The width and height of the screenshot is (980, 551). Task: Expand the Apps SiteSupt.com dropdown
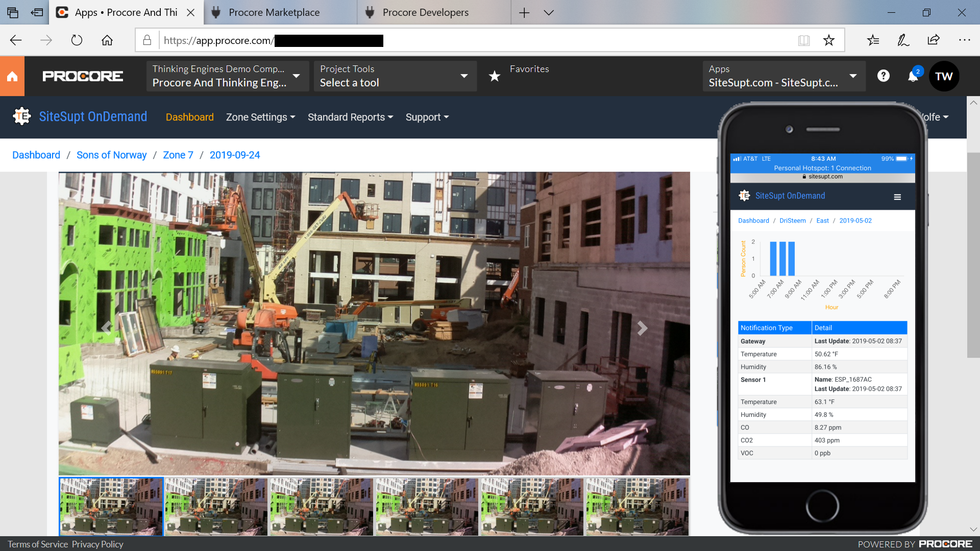[784, 76]
